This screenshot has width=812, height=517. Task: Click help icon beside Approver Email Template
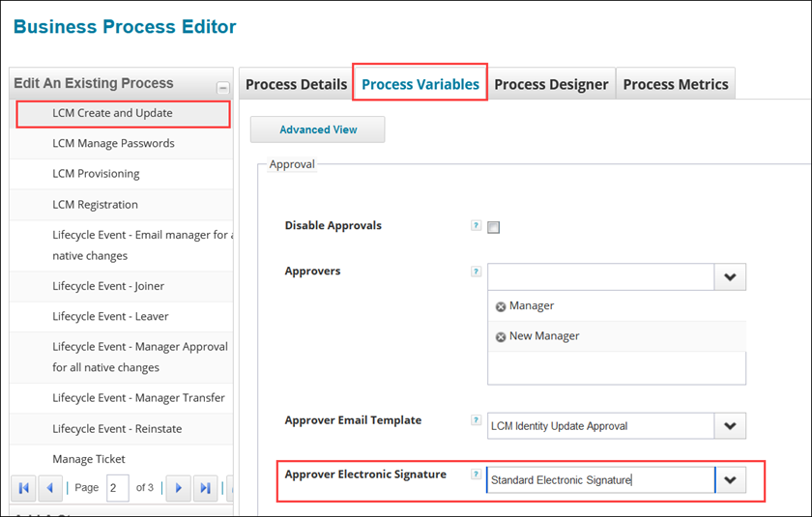(476, 420)
